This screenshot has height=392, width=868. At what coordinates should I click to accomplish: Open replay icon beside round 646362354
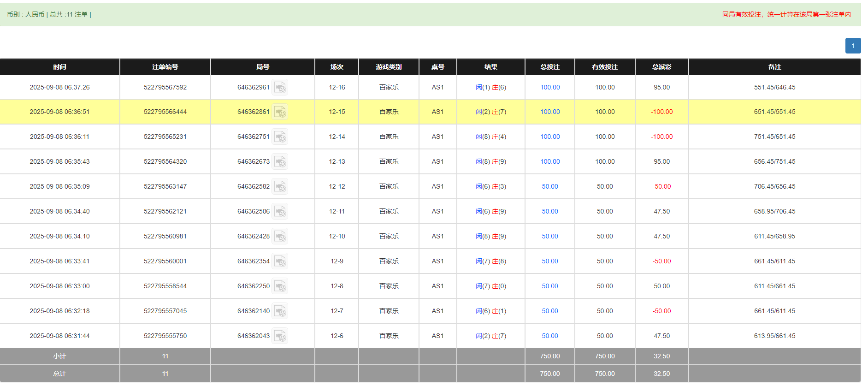[280, 261]
